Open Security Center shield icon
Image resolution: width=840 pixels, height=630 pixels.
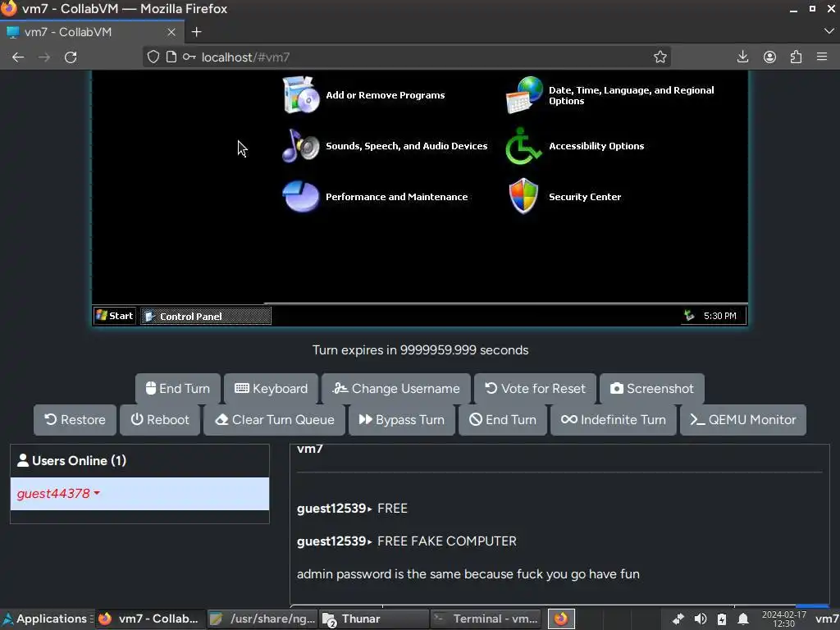[523, 196]
